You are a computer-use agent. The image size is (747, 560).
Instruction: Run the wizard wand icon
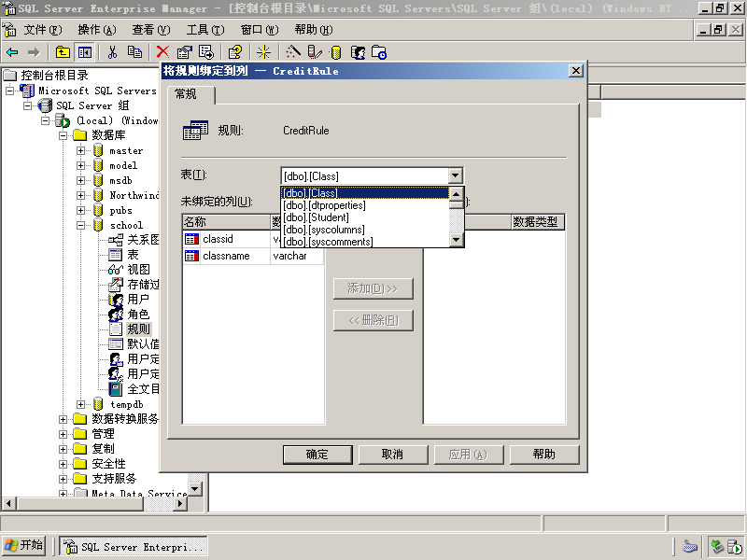292,52
